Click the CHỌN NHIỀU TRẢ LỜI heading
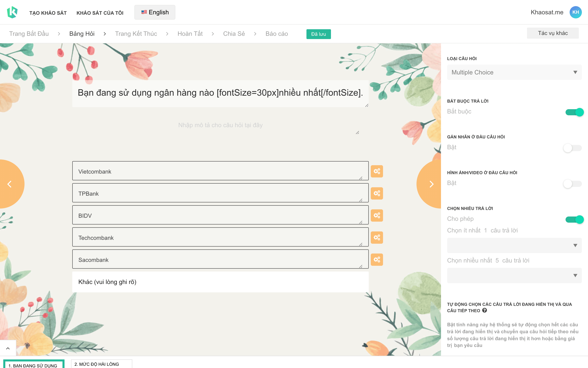This screenshot has height=368, width=588. [x=470, y=208]
